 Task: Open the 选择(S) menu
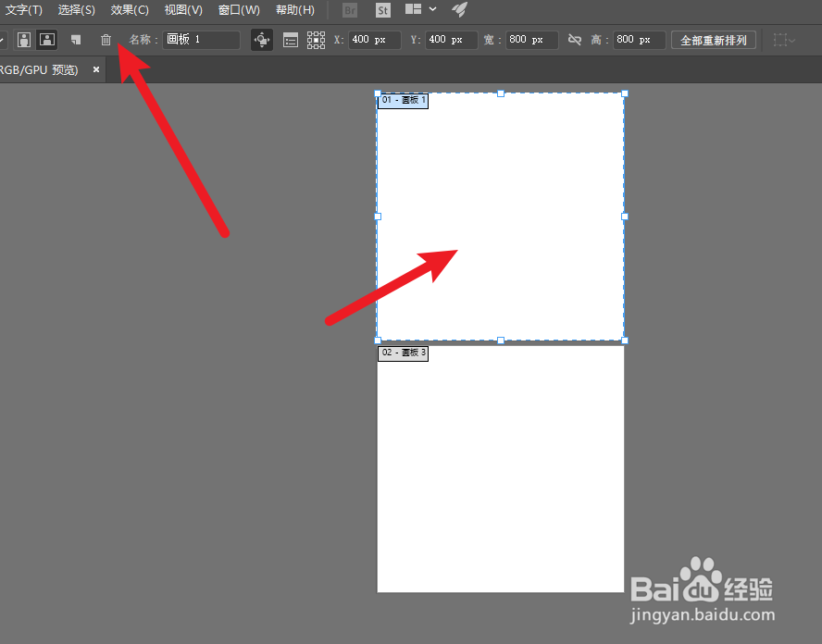77,10
